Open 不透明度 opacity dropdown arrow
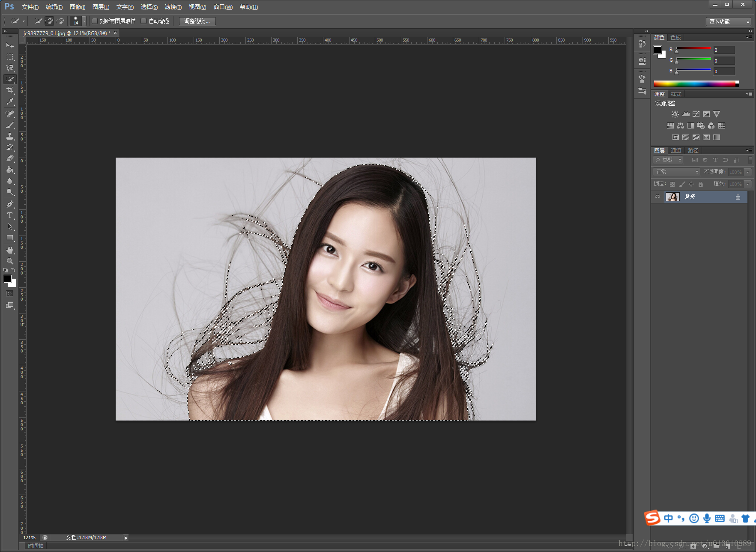The height and width of the screenshot is (552, 756). pyautogui.click(x=748, y=172)
